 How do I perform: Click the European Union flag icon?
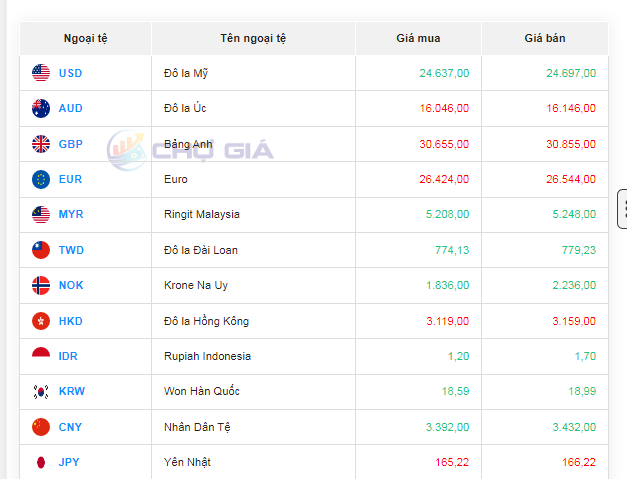pos(41,179)
